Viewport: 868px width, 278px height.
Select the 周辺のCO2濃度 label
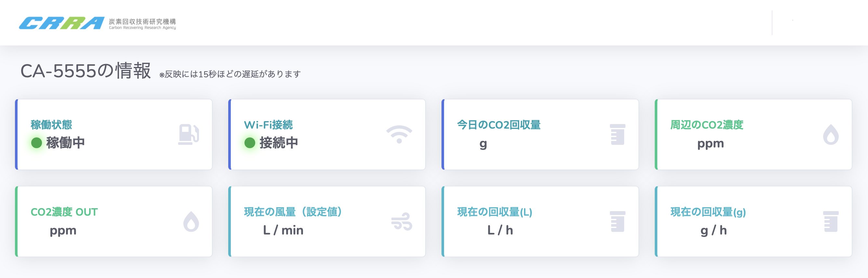[x=707, y=125]
